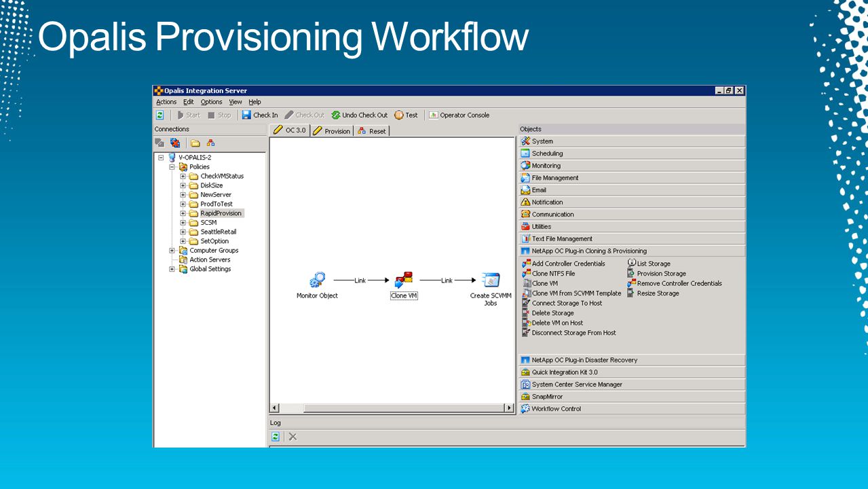Switch to the Reset tab
Viewport: 868px width, 489px height.
[x=372, y=131]
